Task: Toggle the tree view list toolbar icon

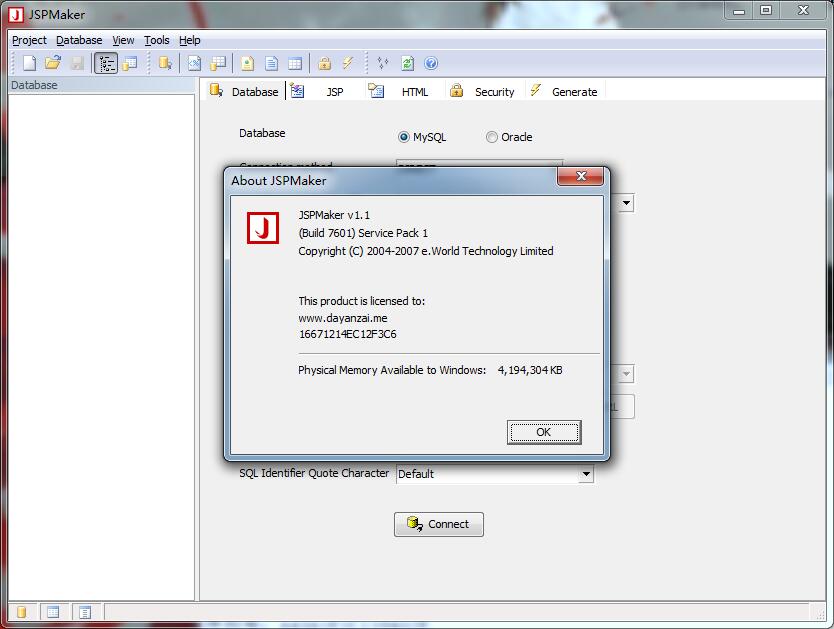Action: click(106, 63)
